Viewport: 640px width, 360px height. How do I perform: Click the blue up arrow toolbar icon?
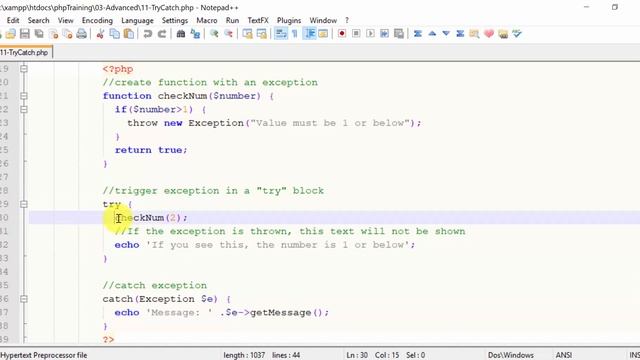coord(432,34)
